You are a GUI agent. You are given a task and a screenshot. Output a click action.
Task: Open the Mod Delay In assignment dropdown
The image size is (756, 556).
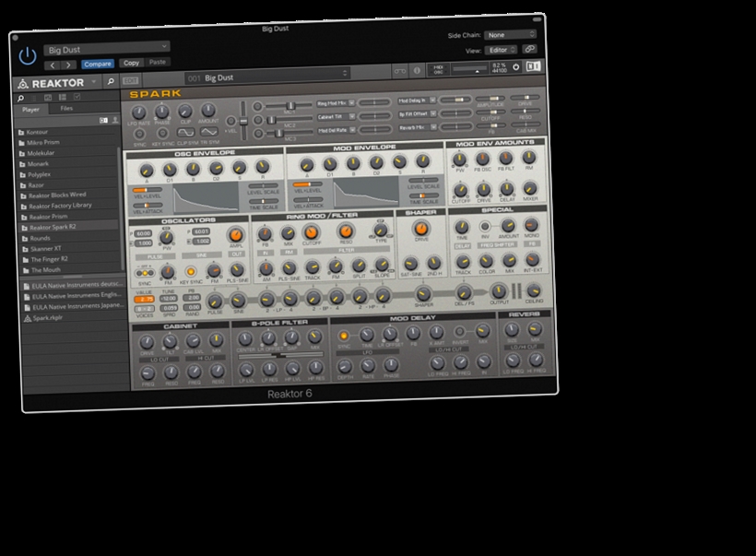pos(417,101)
